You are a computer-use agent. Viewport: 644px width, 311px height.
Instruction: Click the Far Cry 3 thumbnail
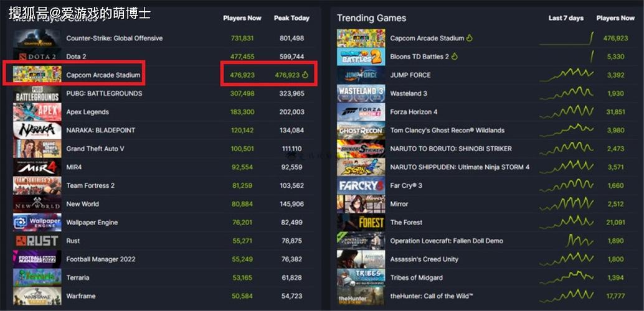click(361, 185)
